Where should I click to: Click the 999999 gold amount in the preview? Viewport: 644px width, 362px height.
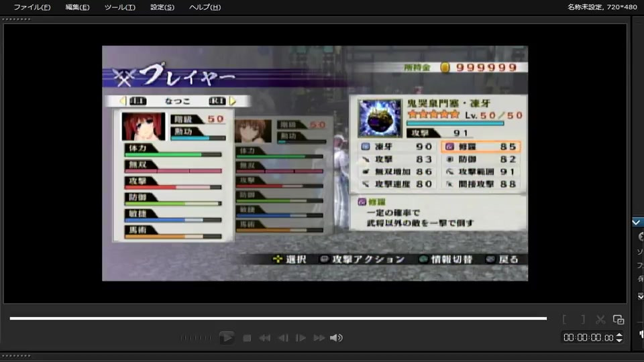pyautogui.click(x=486, y=67)
